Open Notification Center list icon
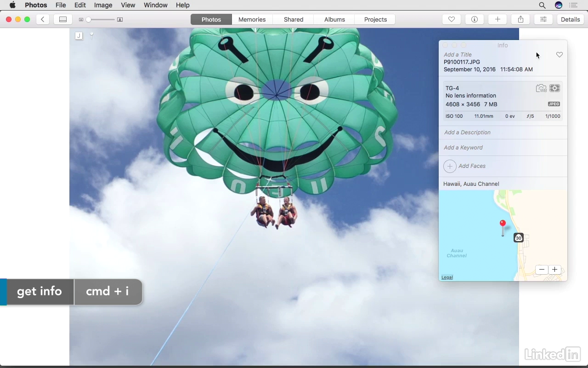This screenshot has height=368, width=588. coord(573,5)
